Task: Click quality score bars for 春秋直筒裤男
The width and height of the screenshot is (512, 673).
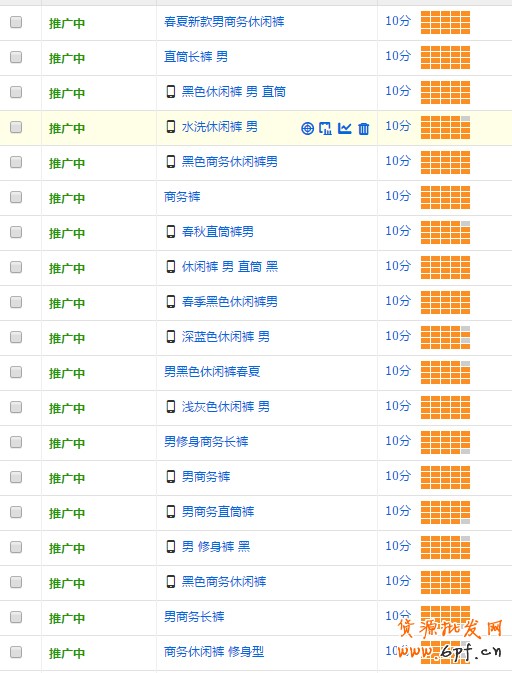Action: coord(445,232)
